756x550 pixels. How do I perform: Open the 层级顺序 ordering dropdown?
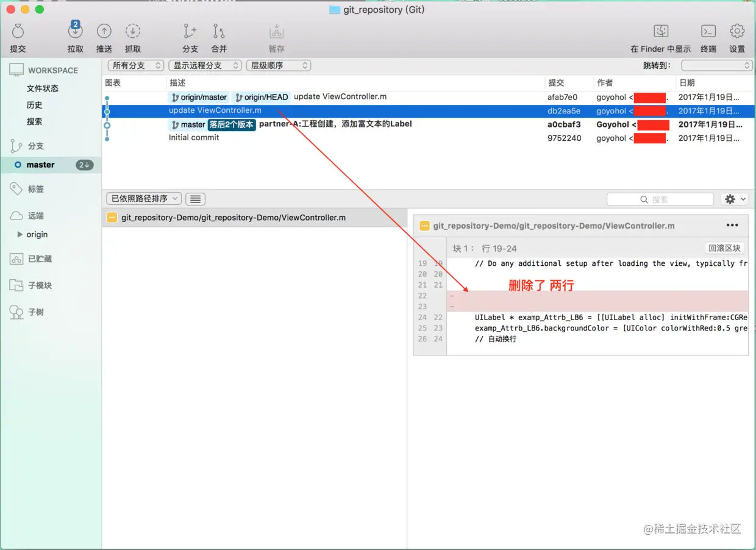click(279, 65)
